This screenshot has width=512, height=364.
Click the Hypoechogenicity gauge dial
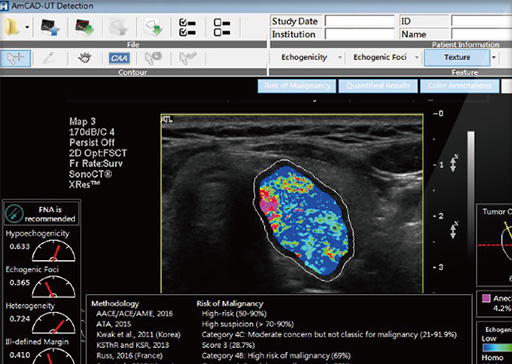[x=53, y=251]
